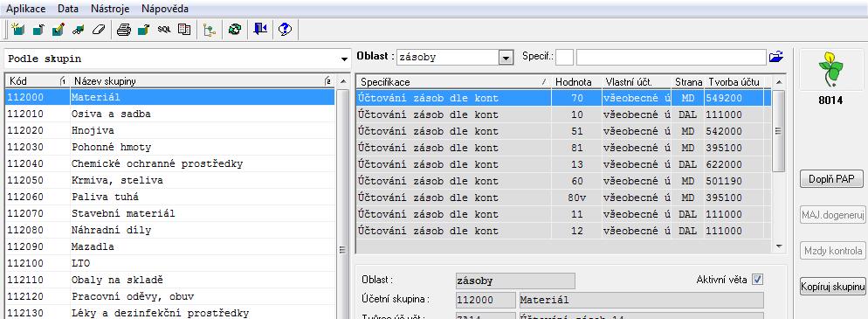Select the Léky a dezinfekční prostředky row
Viewport: 868px width, 319px height.
(x=170, y=313)
